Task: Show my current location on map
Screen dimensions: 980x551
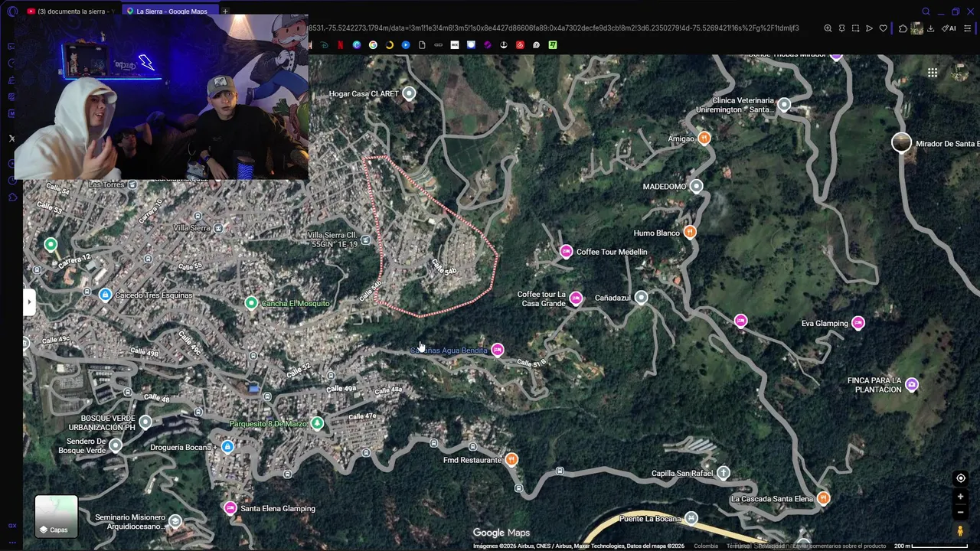Action: coord(960,478)
